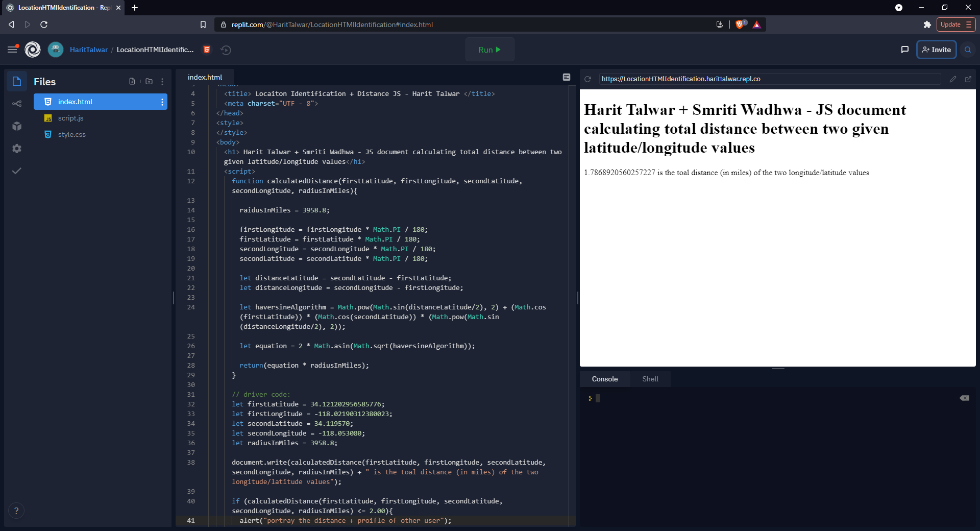The width and height of the screenshot is (980, 531).
Task: Open the Packages panel cube icon
Action: [17, 126]
